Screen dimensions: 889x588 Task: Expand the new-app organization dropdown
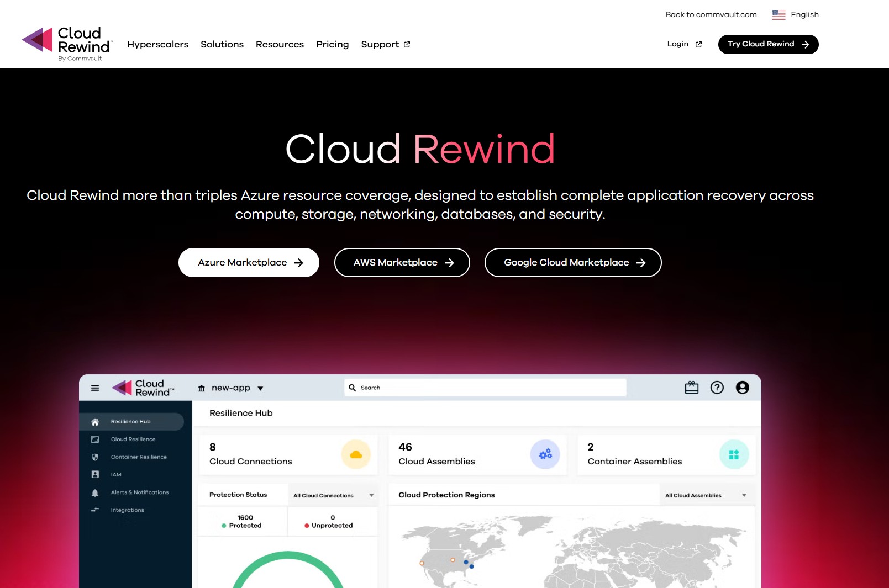[231, 388]
